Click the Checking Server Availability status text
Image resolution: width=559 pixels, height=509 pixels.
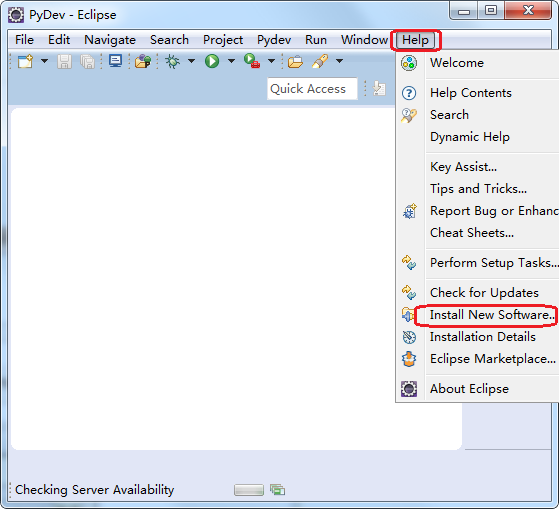94,490
